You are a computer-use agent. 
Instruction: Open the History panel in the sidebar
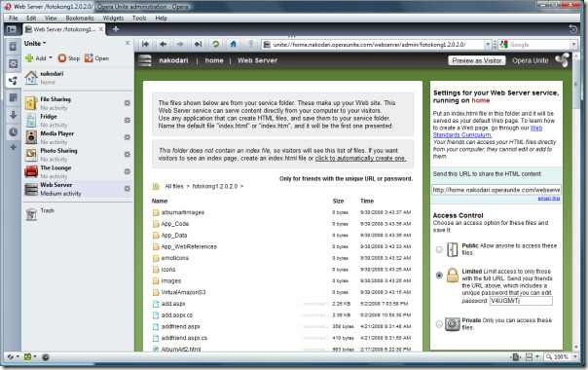[13, 131]
